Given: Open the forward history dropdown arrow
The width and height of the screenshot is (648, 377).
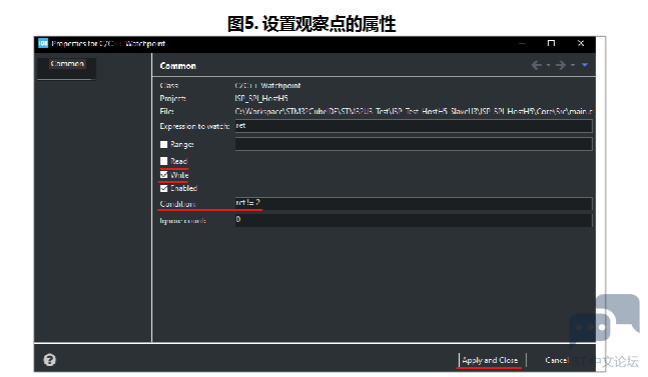Looking at the screenshot, I should pos(573,65).
